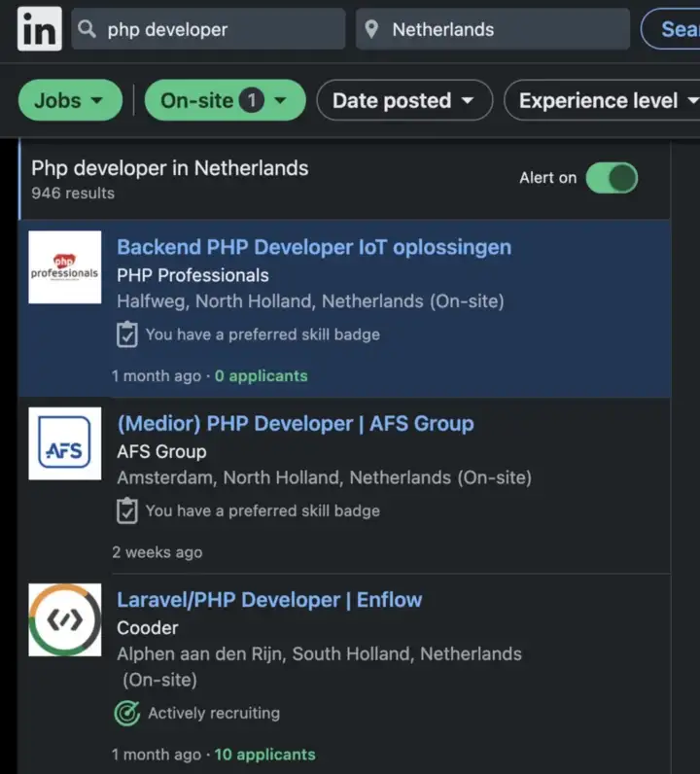The image size is (700, 774).
Task: Click the PHP Professionals company logo
Action: click(65, 267)
